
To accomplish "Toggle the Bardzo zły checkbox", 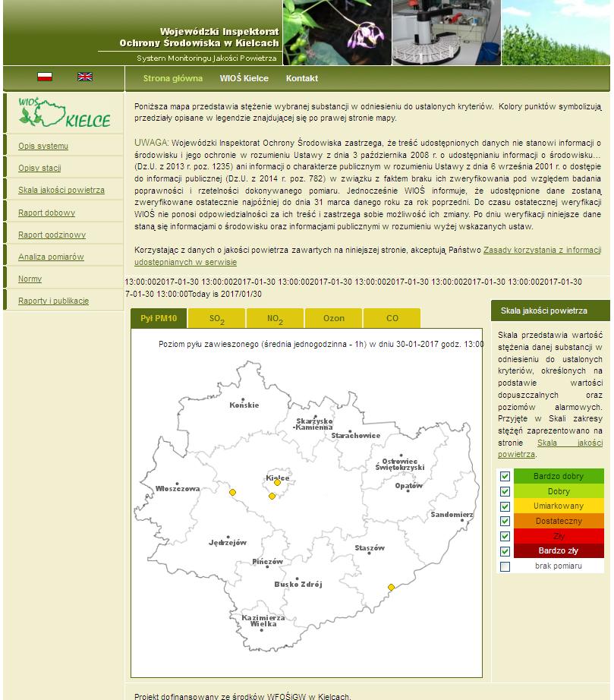I will tap(505, 551).
